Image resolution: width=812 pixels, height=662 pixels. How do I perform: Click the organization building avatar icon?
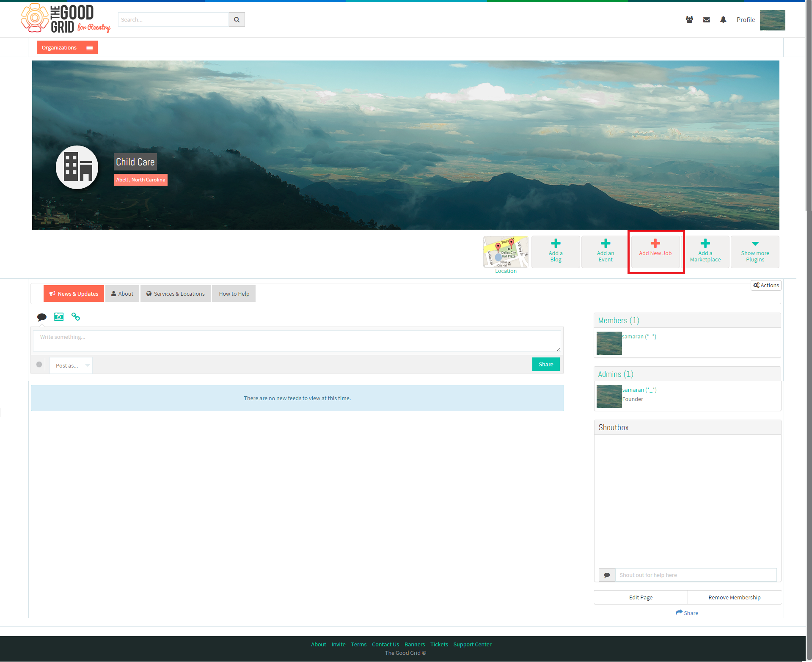click(x=77, y=167)
